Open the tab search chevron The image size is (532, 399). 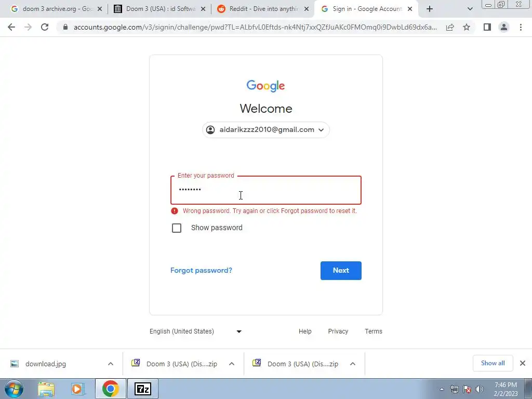coord(470,9)
